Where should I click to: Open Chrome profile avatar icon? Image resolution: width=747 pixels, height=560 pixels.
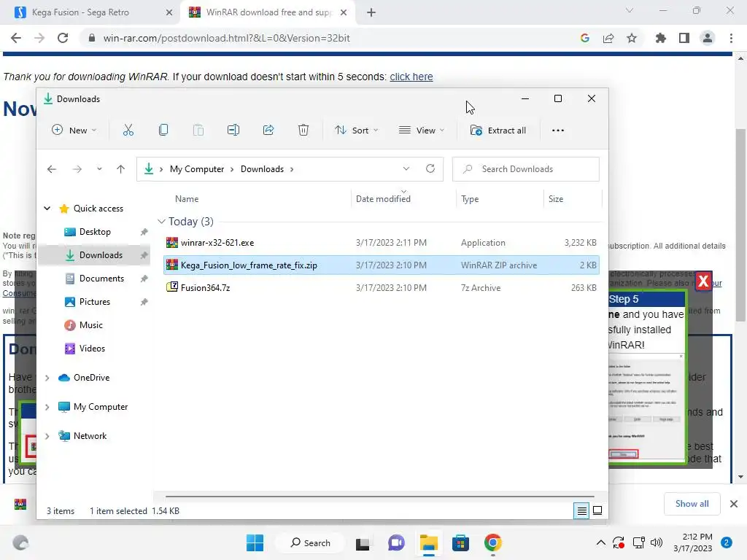click(x=708, y=38)
